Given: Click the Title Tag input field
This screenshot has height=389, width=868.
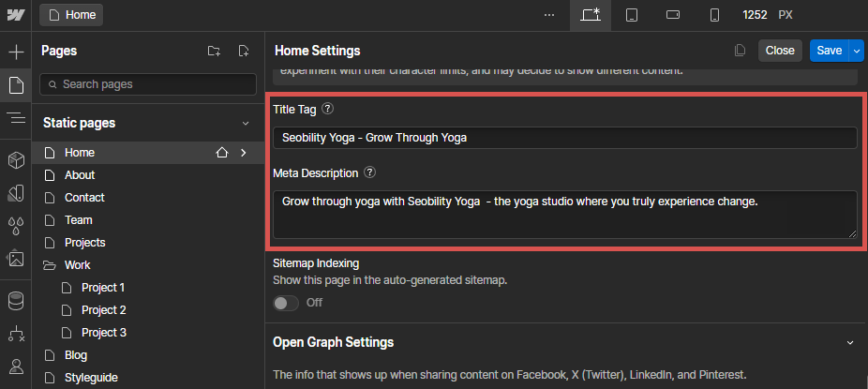Looking at the screenshot, I should tap(564, 138).
